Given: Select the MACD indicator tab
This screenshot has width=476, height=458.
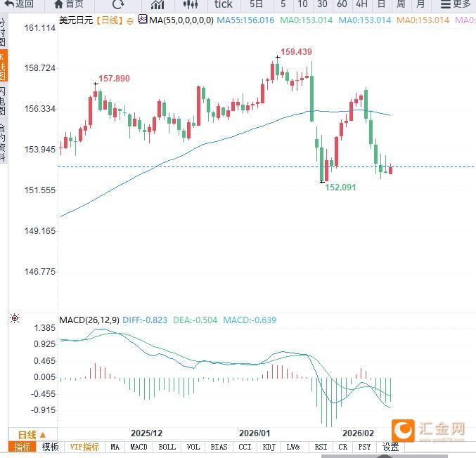Looking at the screenshot, I should 139,447.
